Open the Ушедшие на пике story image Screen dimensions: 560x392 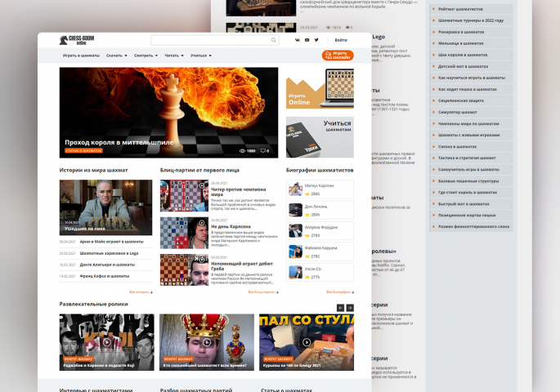105,207
